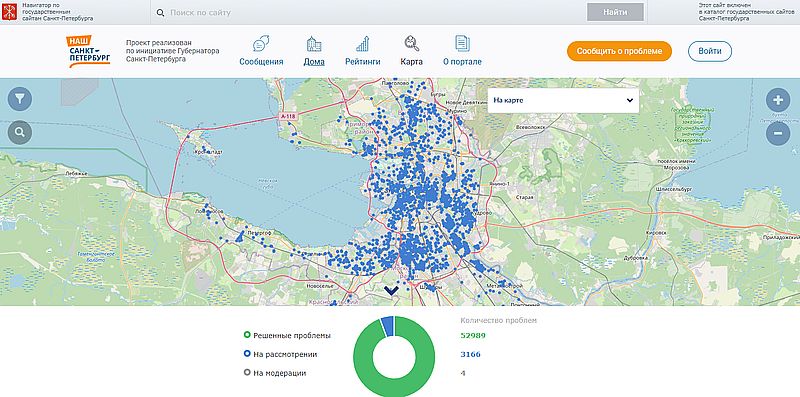Expand the На карте dropdown
Screen dimensions: 800x397
(563, 101)
